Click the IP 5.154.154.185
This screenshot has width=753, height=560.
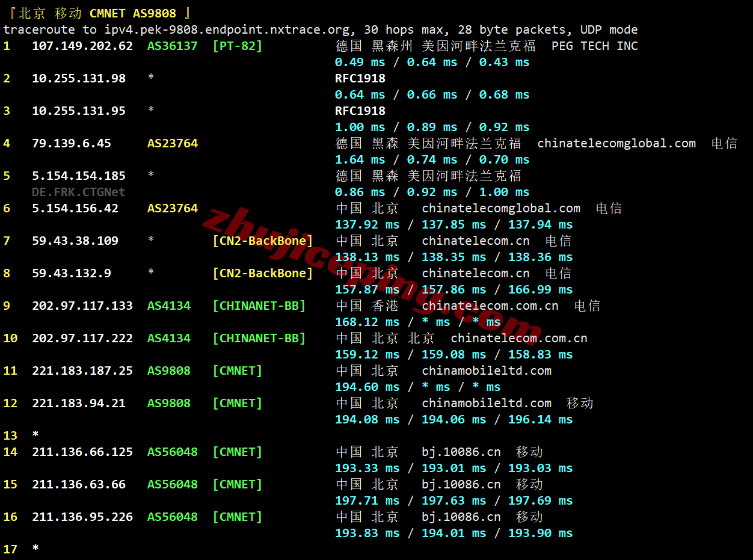[79, 176]
